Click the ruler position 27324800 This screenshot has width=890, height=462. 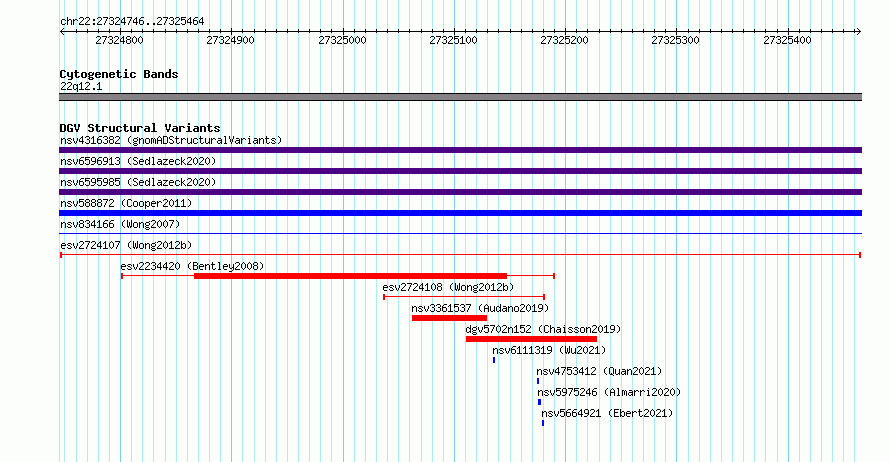point(119,40)
